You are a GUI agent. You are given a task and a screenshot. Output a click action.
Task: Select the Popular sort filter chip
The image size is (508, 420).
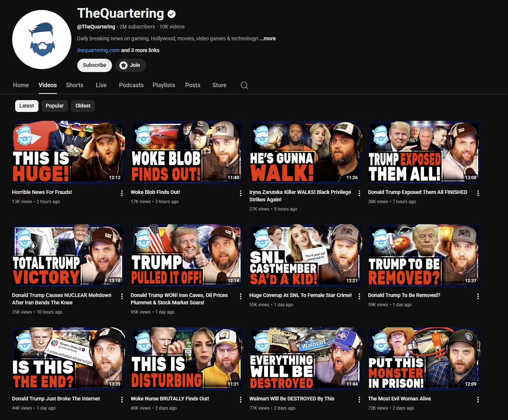coord(55,106)
